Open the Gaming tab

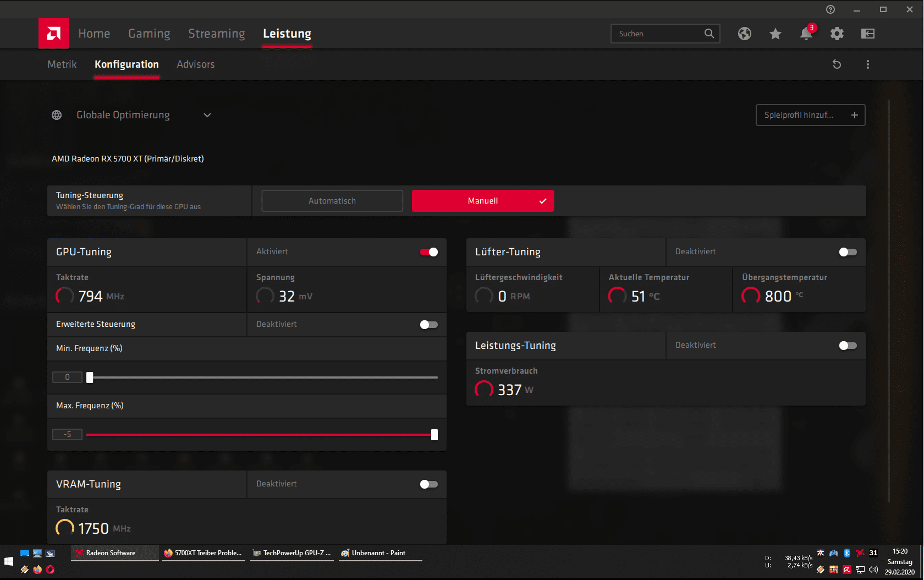[x=149, y=34]
